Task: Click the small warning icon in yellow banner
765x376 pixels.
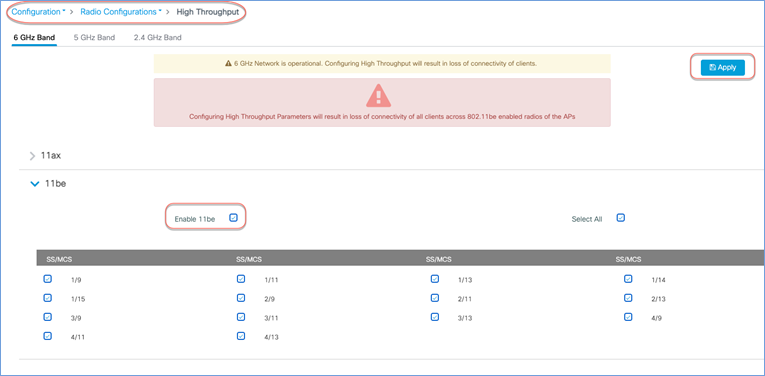Action: click(x=228, y=64)
